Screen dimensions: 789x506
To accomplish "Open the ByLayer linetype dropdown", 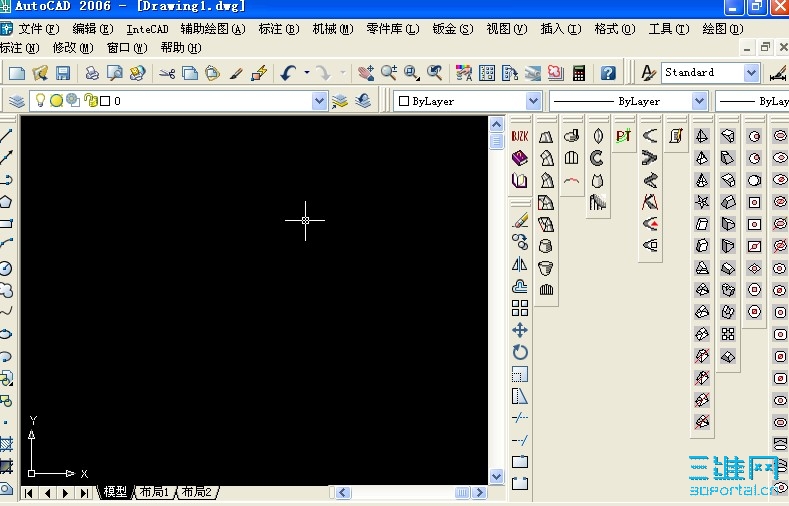I will 699,101.
